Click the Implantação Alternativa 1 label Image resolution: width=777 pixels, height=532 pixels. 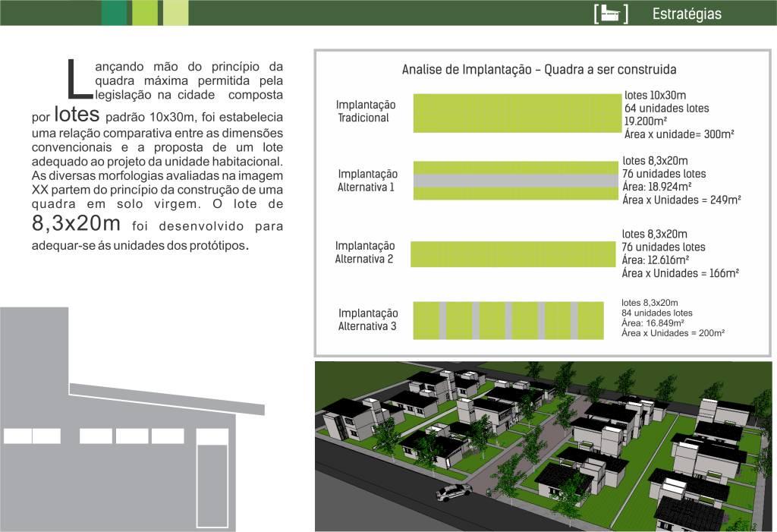(368, 180)
